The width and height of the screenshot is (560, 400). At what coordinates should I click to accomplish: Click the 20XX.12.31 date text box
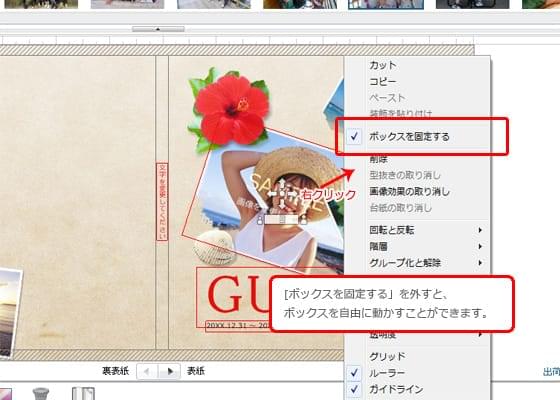(x=238, y=326)
